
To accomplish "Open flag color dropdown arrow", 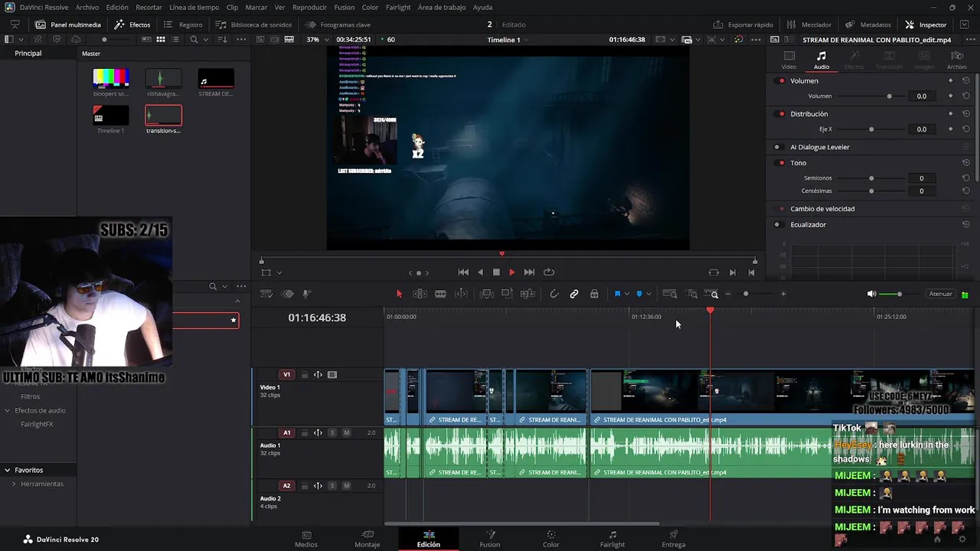I will pyautogui.click(x=627, y=294).
